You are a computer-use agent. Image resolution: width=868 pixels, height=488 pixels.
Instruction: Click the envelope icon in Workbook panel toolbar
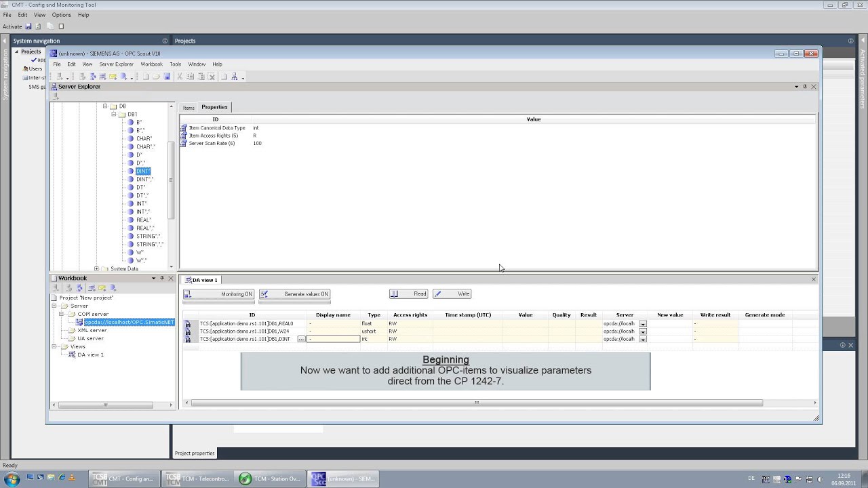point(102,288)
